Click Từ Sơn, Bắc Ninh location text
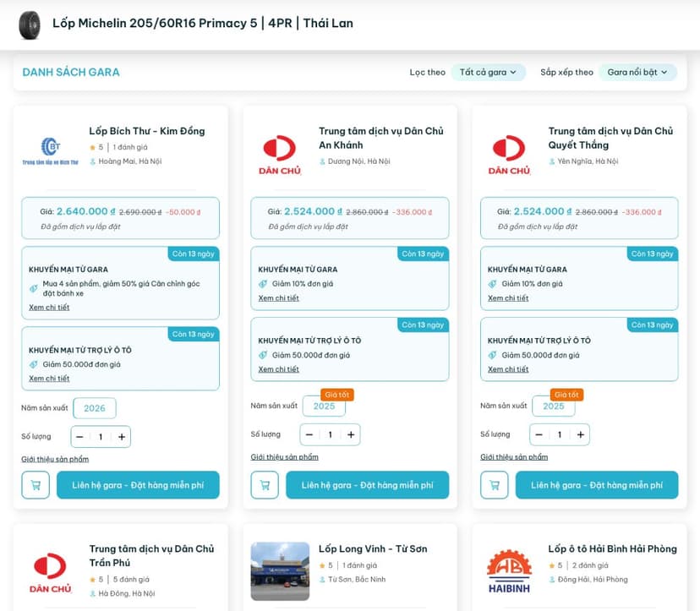The image size is (700, 611). click(357, 580)
